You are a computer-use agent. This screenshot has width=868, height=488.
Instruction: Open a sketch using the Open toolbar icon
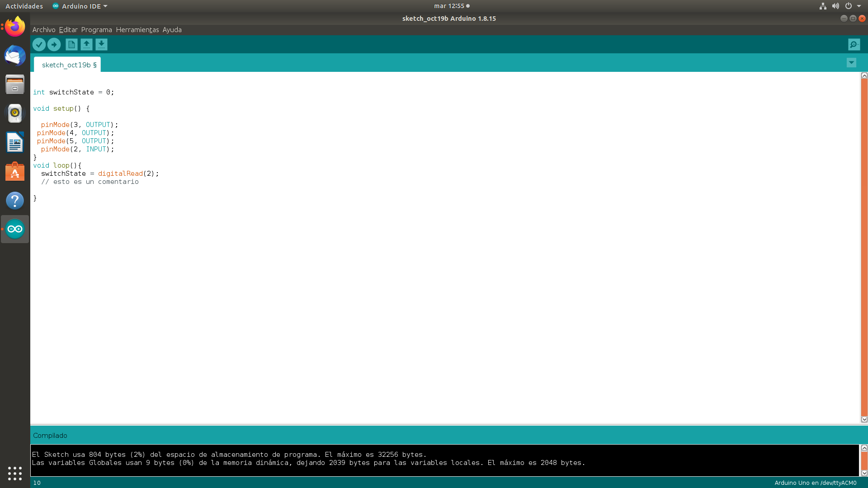[86, 44]
